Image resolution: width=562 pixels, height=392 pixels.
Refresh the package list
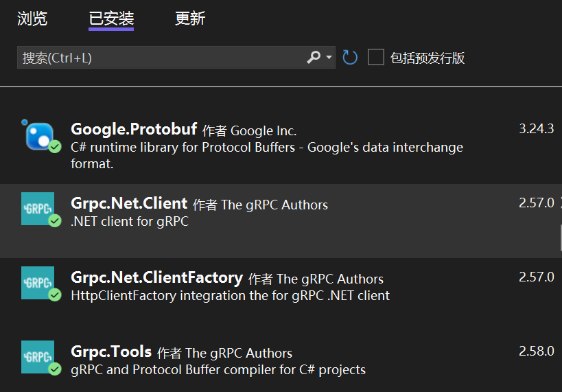[350, 58]
